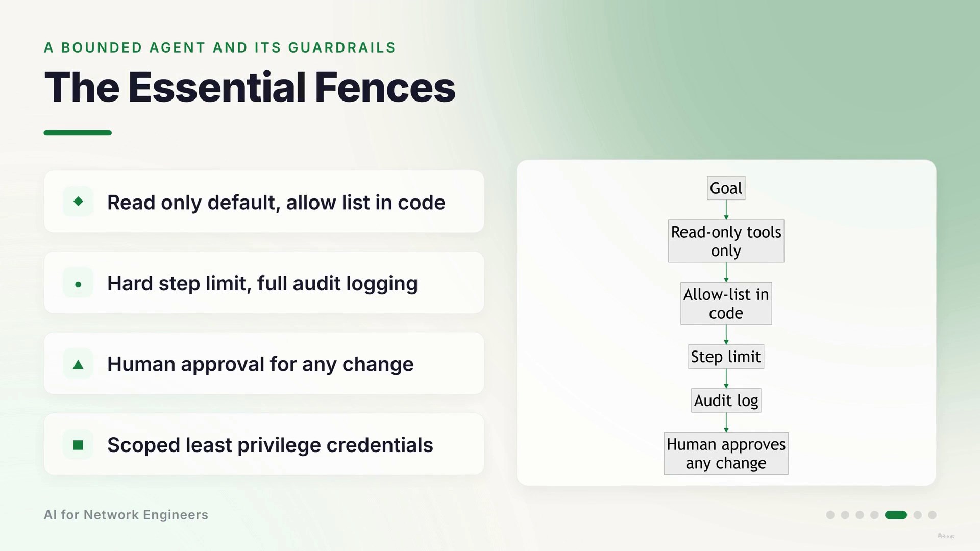980x551 pixels.
Task: Jump to the last slide progress dot
Action: (x=933, y=515)
